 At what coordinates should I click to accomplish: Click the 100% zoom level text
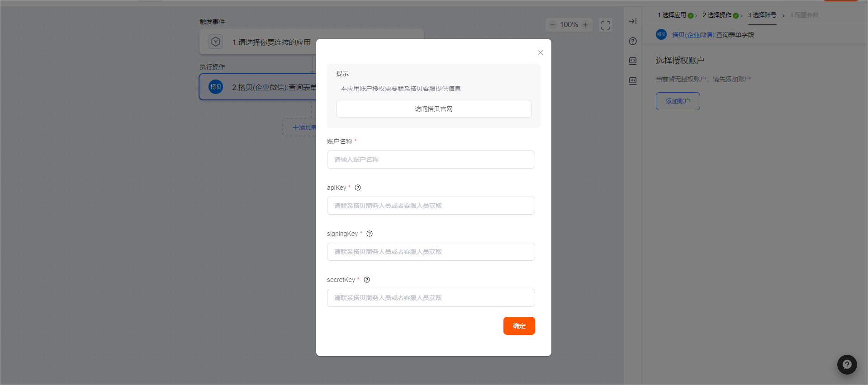[569, 25]
